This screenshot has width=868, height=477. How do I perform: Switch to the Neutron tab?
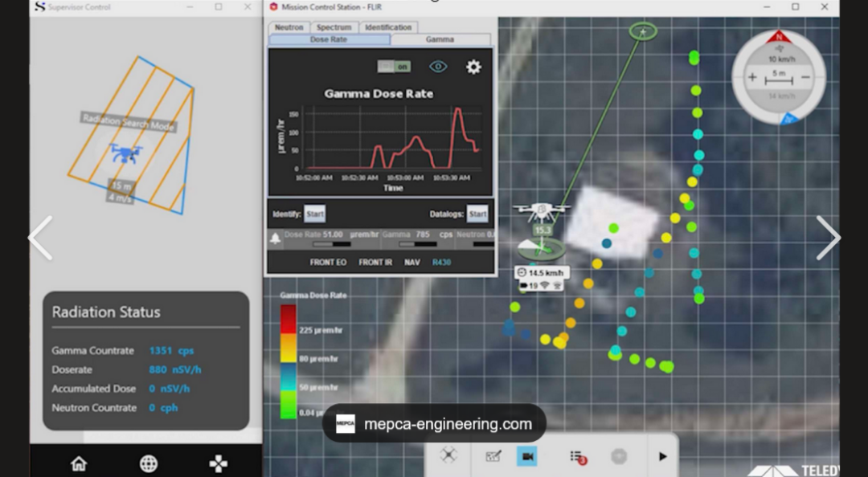(289, 27)
